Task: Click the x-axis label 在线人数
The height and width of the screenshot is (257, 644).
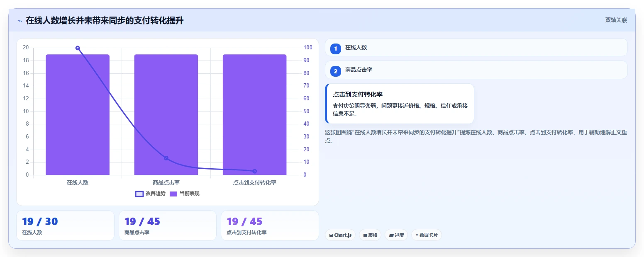Action: (x=78, y=182)
